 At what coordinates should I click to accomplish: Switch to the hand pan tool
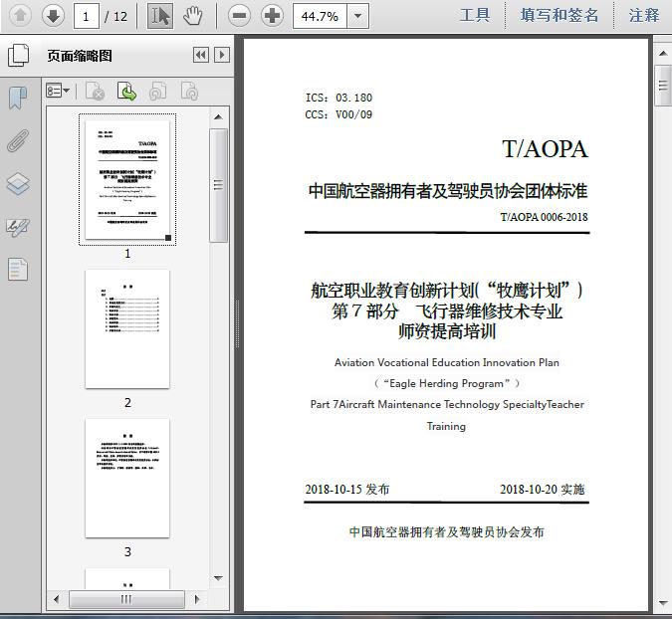[x=192, y=16]
